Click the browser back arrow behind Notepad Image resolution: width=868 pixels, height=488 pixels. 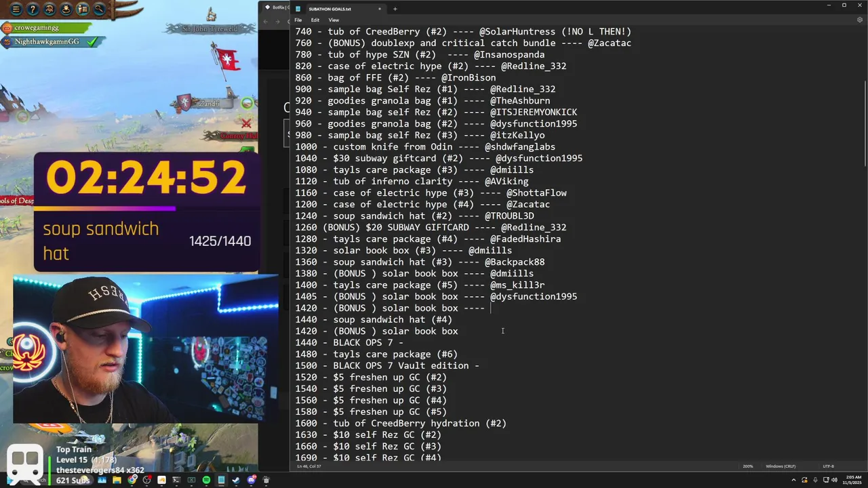(266, 21)
